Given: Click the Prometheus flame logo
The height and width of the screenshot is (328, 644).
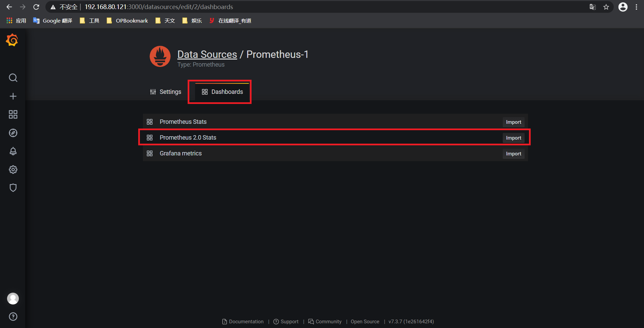Looking at the screenshot, I should pyautogui.click(x=160, y=57).
